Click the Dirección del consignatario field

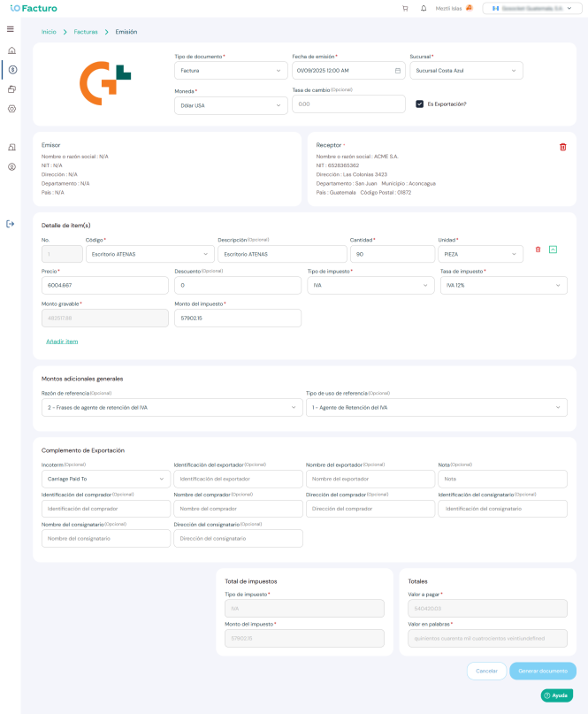238,539
